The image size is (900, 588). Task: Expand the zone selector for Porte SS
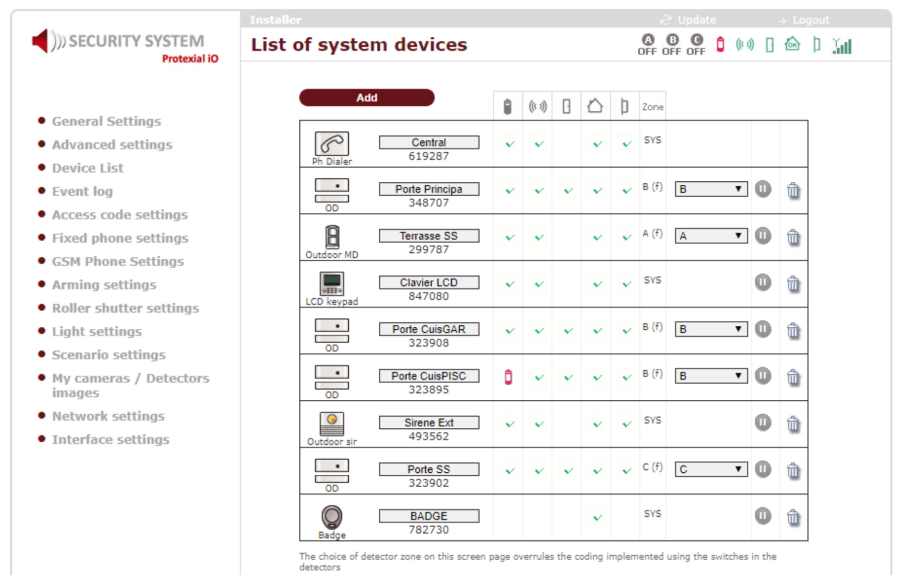pyautogui.click(x=711, y=469)
